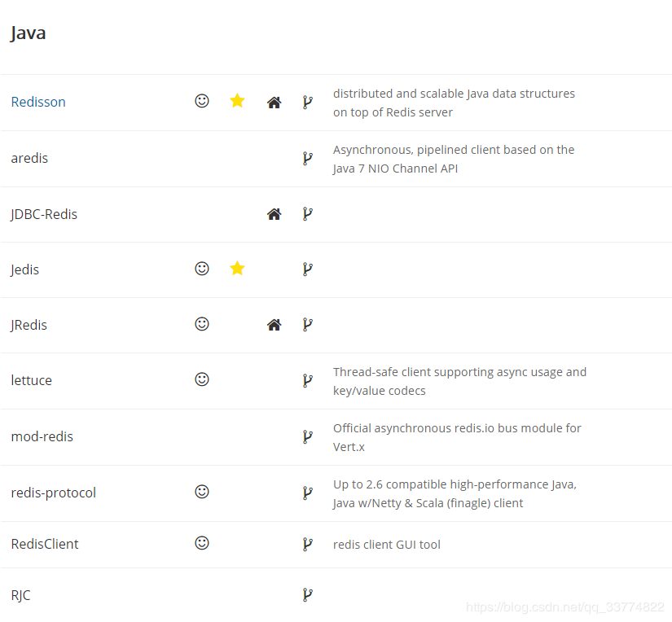The width and height of the screenshot is (672, 622).
Task: Click the Redisson repository branch icon
Action: [x=307, y=102]
